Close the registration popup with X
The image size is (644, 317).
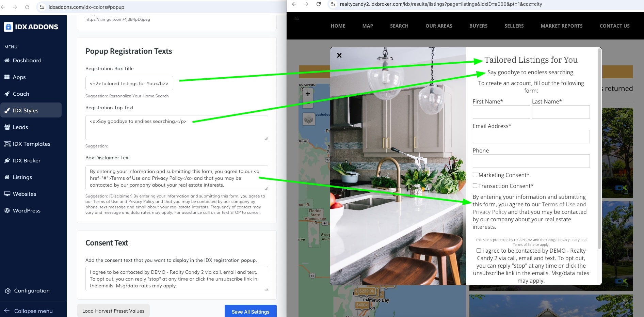(339, 55)
